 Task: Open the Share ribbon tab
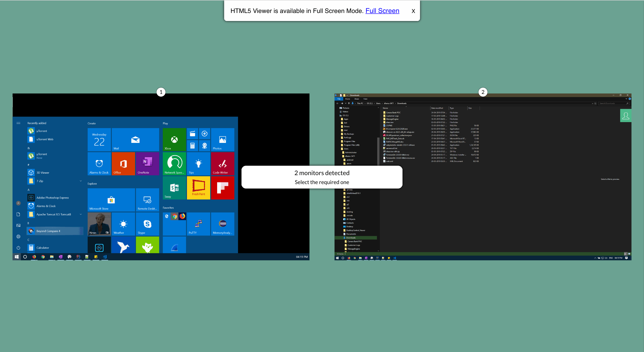coord(356,99)
